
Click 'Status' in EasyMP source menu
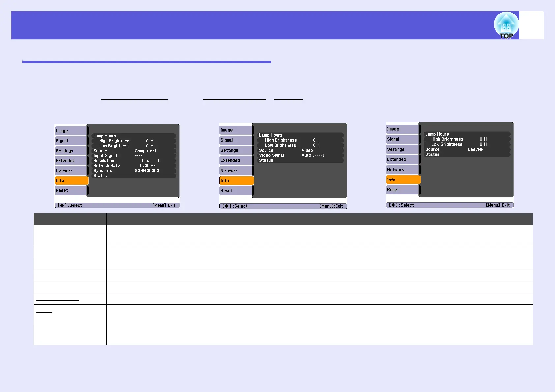tap(432, 154)
